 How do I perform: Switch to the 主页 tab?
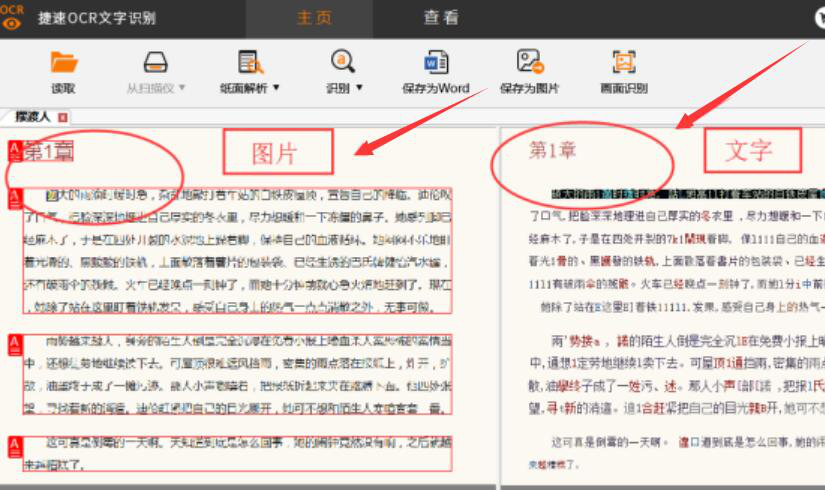tap(314, 18)
